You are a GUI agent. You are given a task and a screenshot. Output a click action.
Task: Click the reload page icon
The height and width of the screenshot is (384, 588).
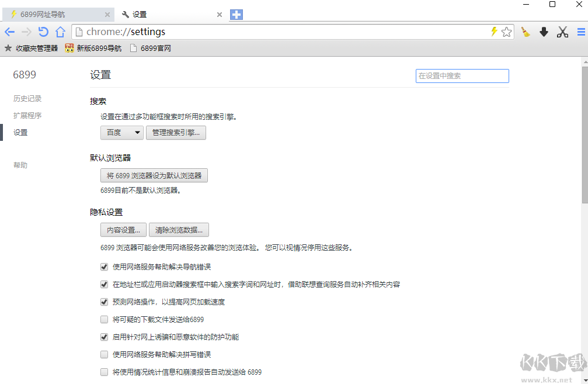click(x=43, y=32)
